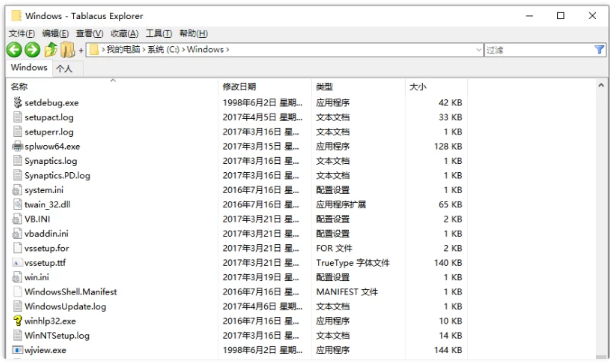Go forward with the green right arrow
The width and height of the screenshot is (610, 362).
click(x=32, y=50)
